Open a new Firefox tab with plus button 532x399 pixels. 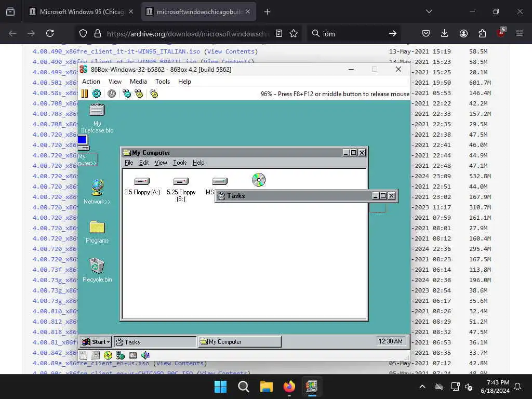point(268,11)
